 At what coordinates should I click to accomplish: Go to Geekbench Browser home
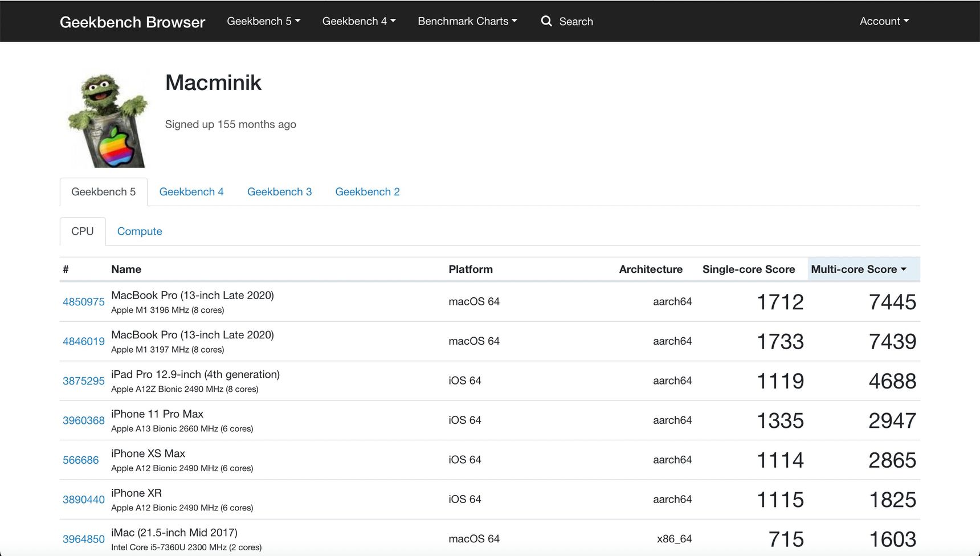[x=132, y=22]
